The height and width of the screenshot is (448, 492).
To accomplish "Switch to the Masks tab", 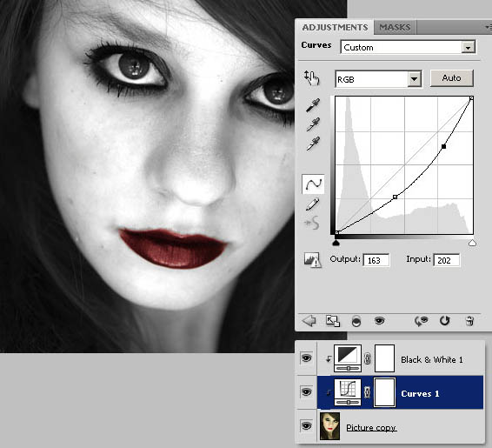I will [x=395, y=27].
